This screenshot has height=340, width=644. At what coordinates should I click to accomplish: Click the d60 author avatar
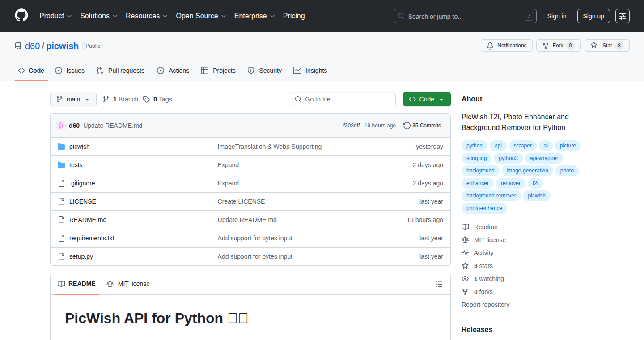[61, 126]
